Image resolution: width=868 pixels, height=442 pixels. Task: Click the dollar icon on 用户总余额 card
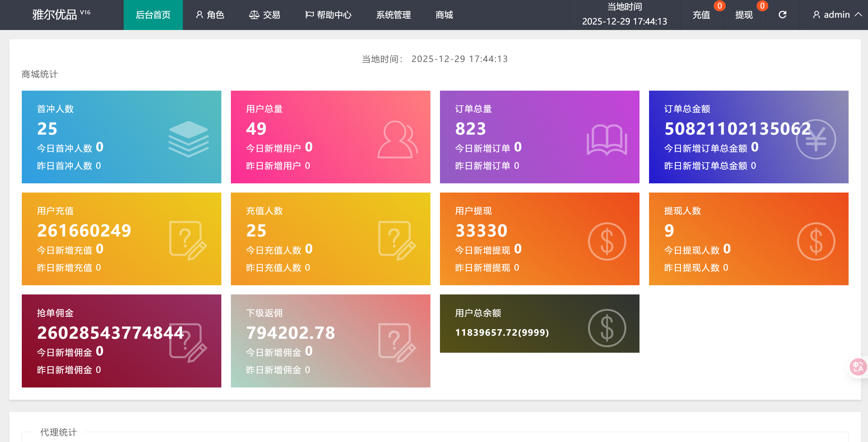(x=607, y=328)
